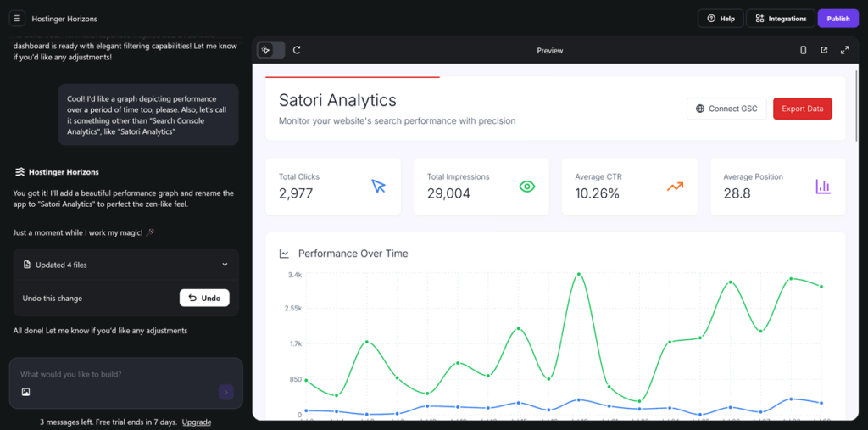The height and width of the screenshot is (430, 868).
Task: Click the 10.26% CTR value
Action: pos(598,193)
